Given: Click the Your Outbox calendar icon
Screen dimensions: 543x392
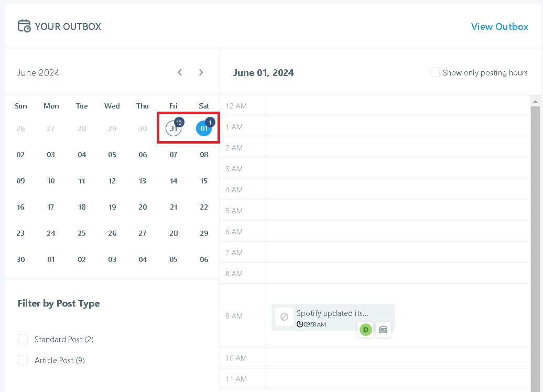Looking at the screenshot, I should pos(24,25).
